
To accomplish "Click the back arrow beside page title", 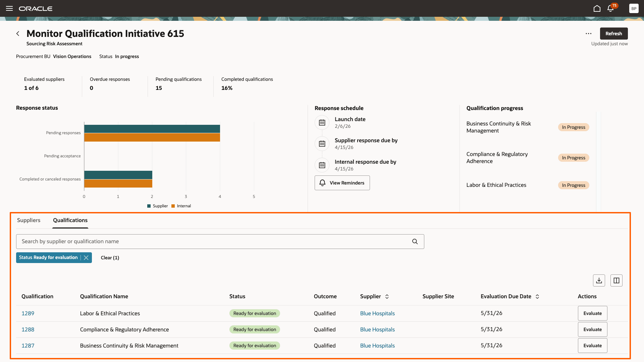I will 18,34.
